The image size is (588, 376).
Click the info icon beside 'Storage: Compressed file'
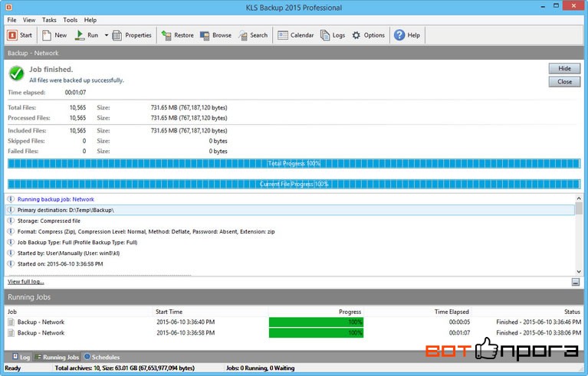[11, 221]
